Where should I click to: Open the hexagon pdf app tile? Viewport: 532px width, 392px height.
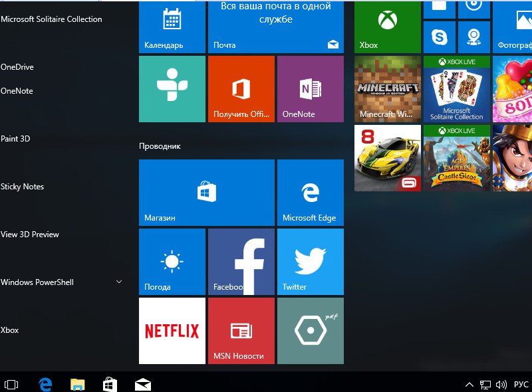tap(311, 331)
